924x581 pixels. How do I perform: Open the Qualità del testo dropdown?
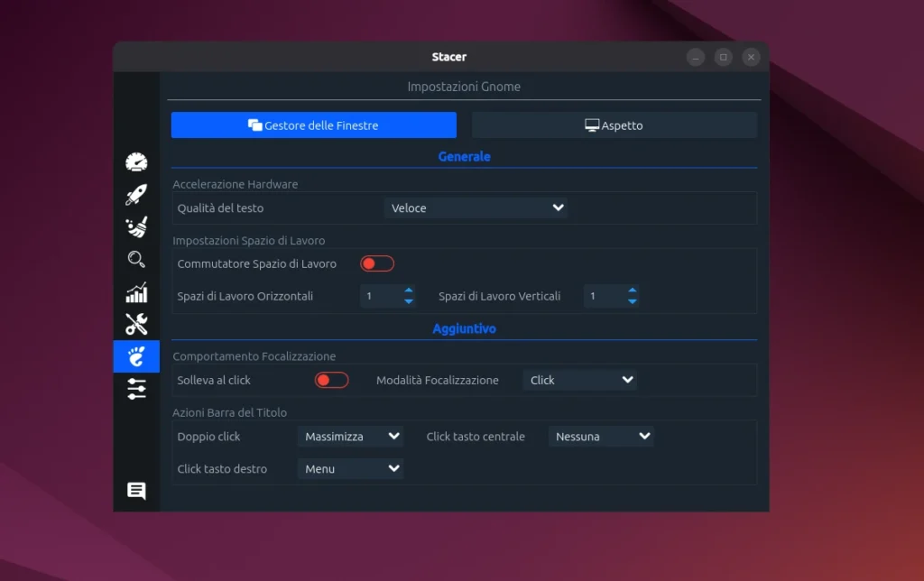476,207
